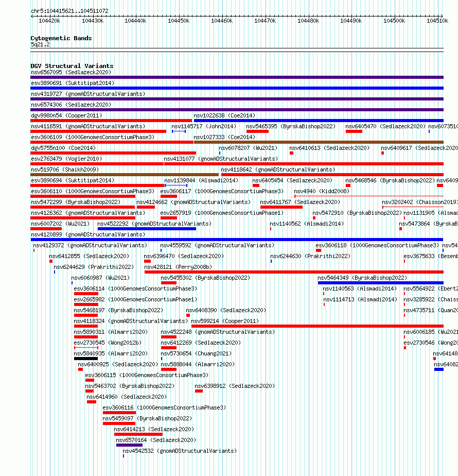Open esv2657919 (1000GenomesConsortiumPhase1) label

[222, 213]
